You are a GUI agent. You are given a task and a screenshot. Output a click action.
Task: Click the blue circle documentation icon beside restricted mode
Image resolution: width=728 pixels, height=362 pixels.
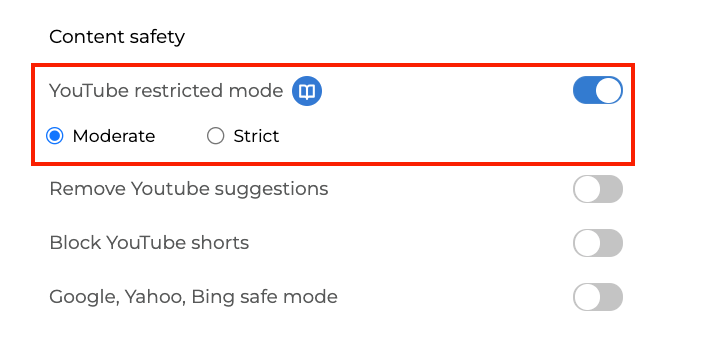point(306,91)
